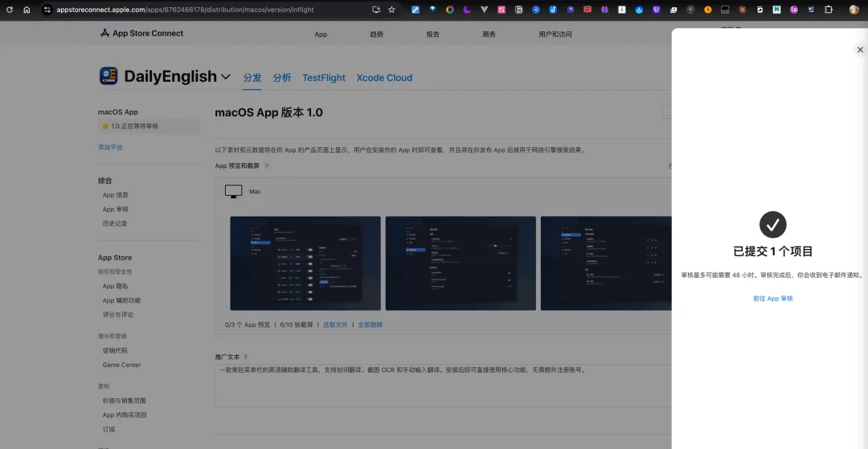
Task: Select the second Mac screenshot thumbnail
Action: (x=461, y=263)
